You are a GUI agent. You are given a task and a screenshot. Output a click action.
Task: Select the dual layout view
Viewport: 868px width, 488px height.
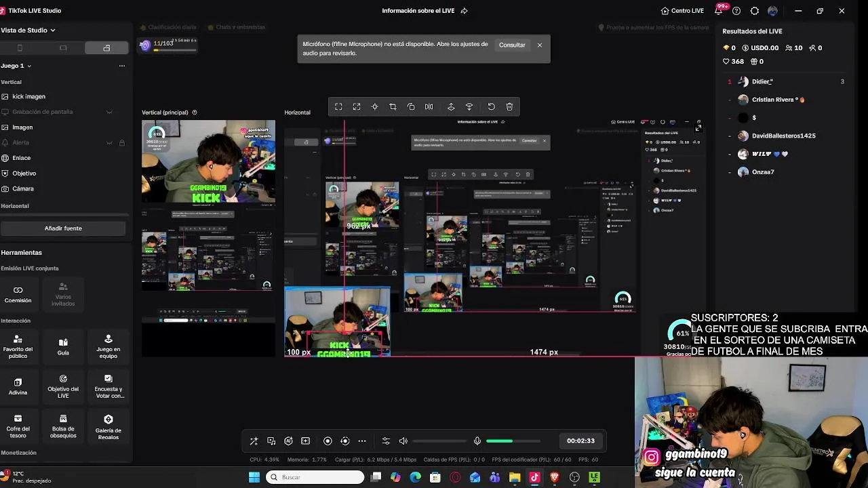pyautogui.click(x=106, y=48)
